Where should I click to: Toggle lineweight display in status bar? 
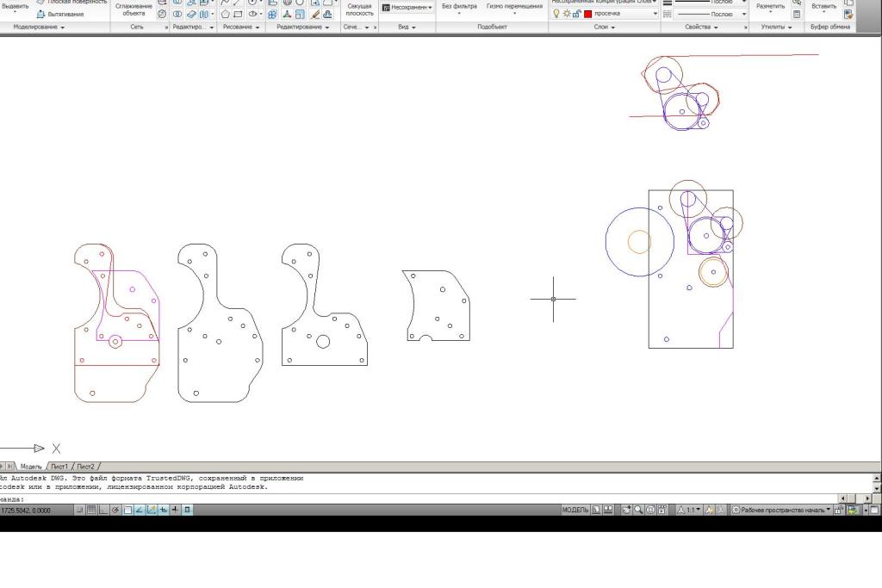(x=175, y=510)
